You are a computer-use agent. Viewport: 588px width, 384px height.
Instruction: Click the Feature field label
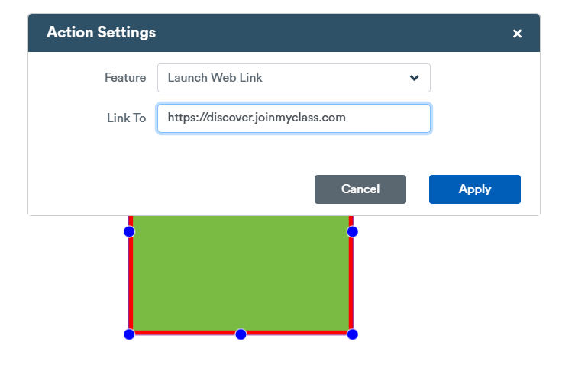point(125,78)
